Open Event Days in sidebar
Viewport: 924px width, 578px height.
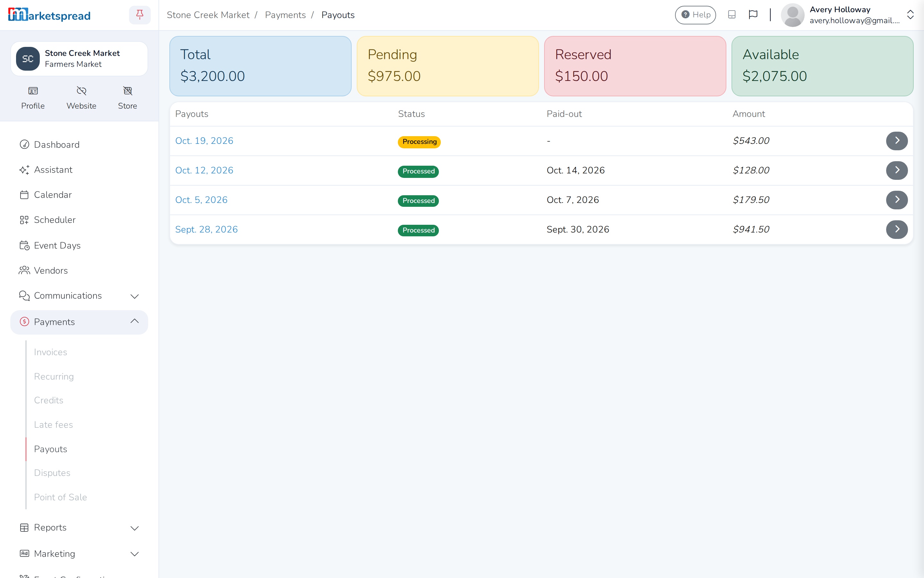coord(79,245)
